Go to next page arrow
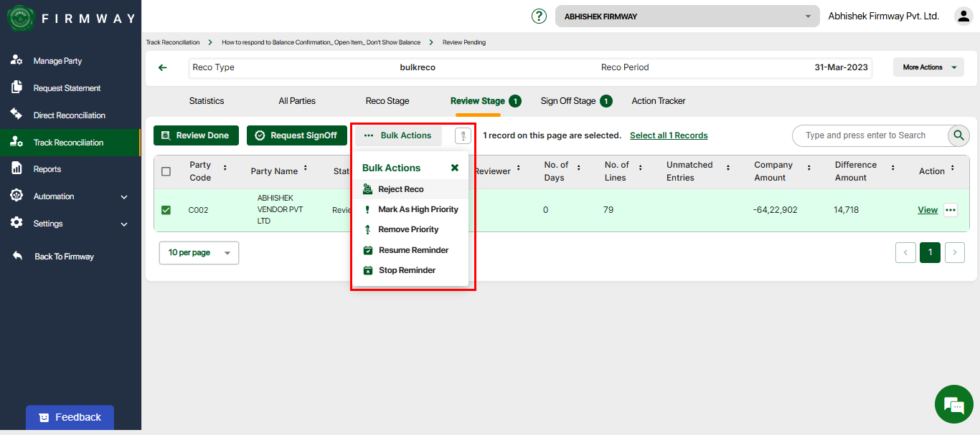Screen dimensions: 980x435 (x=954, y=252)
